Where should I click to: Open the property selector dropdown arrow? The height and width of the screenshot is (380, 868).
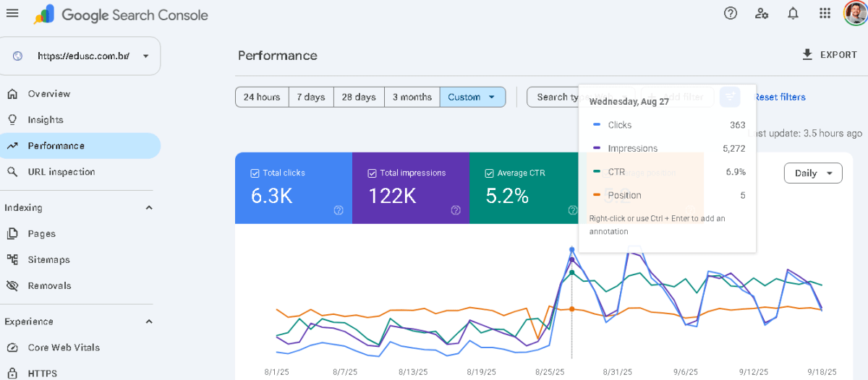(x=145, y=56)
